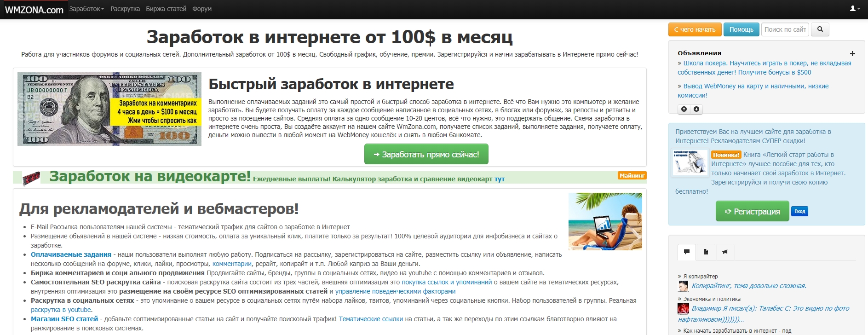Open the Школа покера announcement link
The width and height of the screenshot is (868, 335).
(765, 68)
